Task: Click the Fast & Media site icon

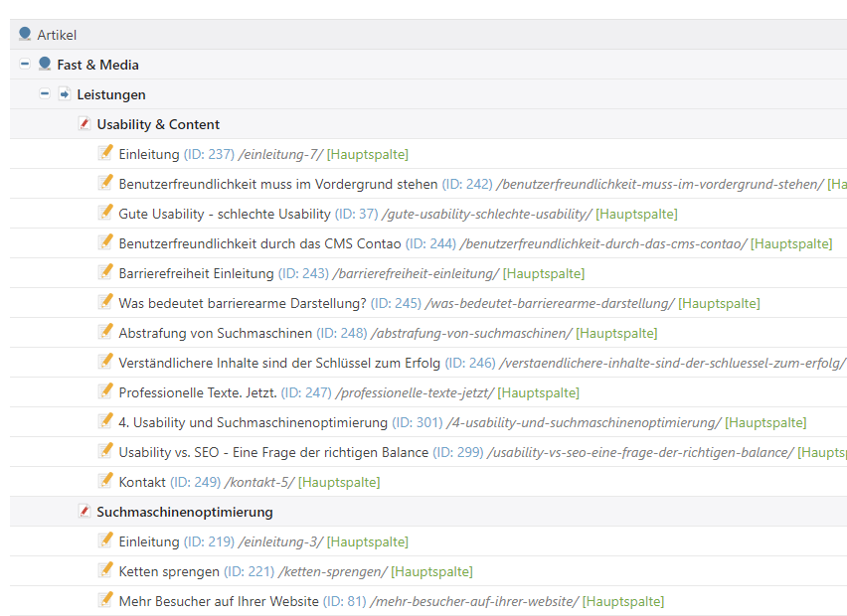Action: click(45, 64)
